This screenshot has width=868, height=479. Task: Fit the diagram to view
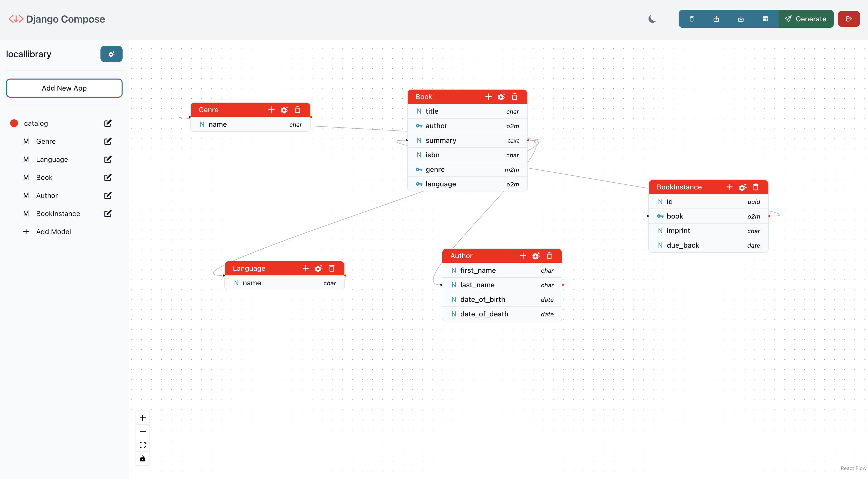pos(143,445)
